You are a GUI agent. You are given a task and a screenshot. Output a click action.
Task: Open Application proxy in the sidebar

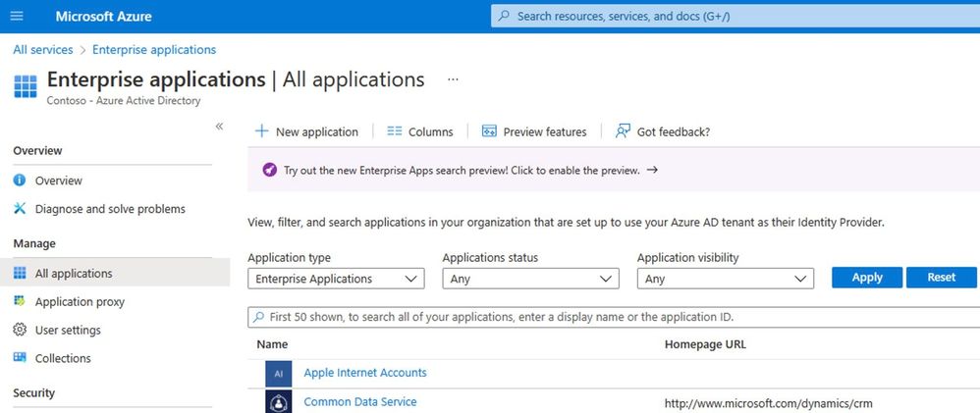(x=80, y=302)
